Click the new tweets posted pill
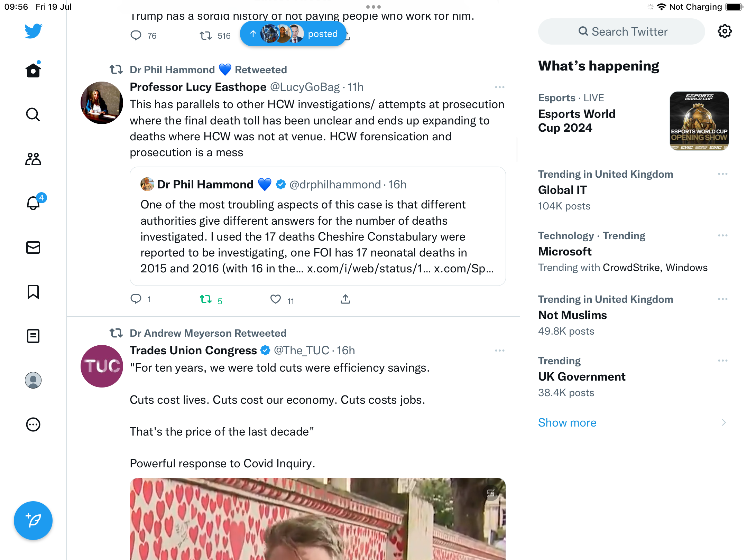This screenshot has height=560, width=747. click(x=293, y=34)
